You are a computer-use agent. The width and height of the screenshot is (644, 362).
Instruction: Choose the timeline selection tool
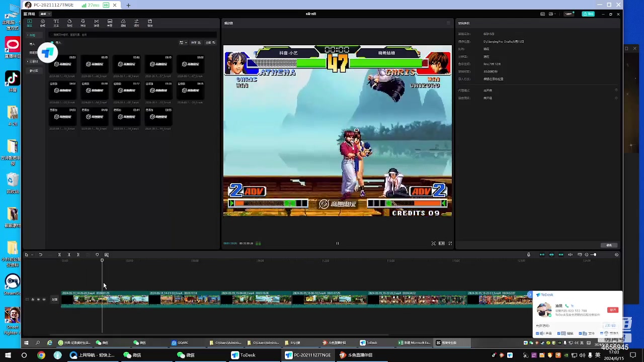click(x=26, y=255)
